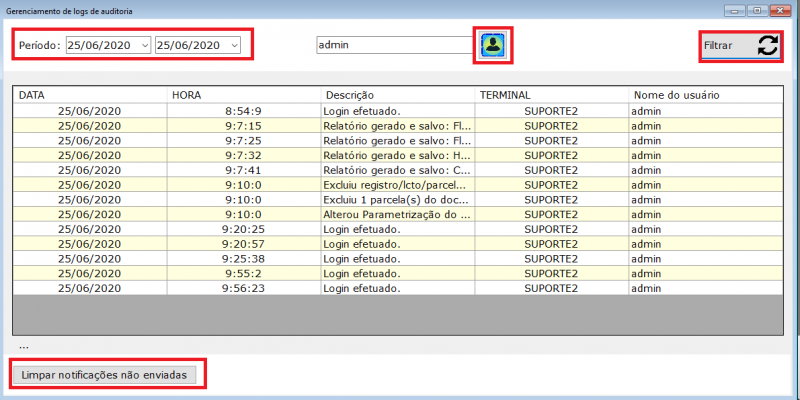800x400 pixels.
Task: Click the TERMINAL column header
Action: (x=551, y=95)
